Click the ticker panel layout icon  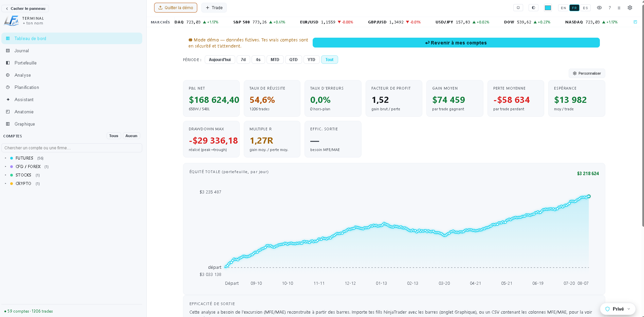tap(635, 22)
